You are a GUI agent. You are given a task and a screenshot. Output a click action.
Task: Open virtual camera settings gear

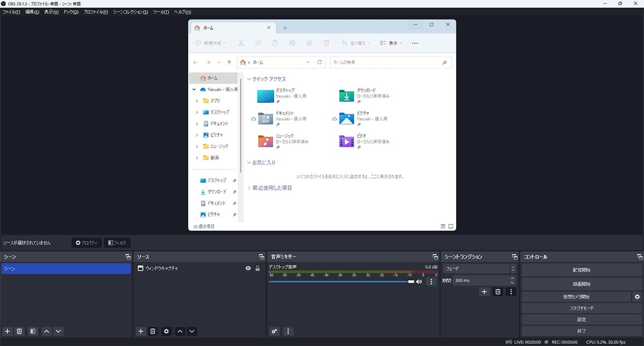[637, 297]
